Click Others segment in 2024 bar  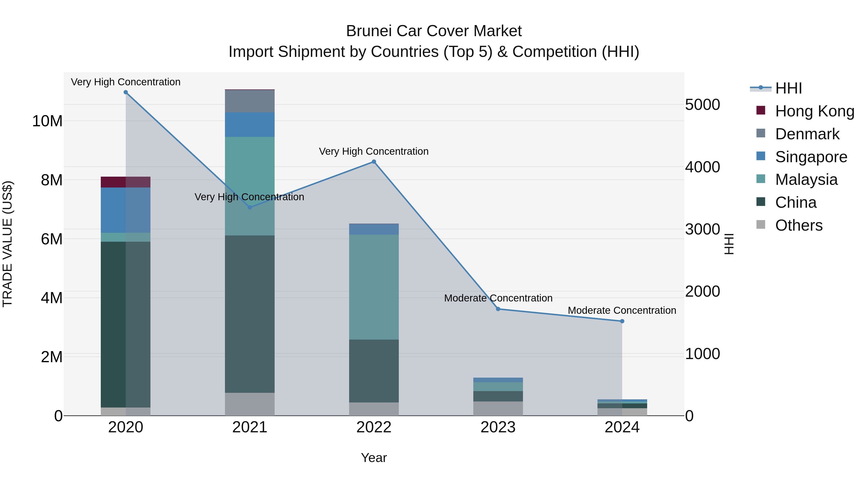click(x=622, y=412)
